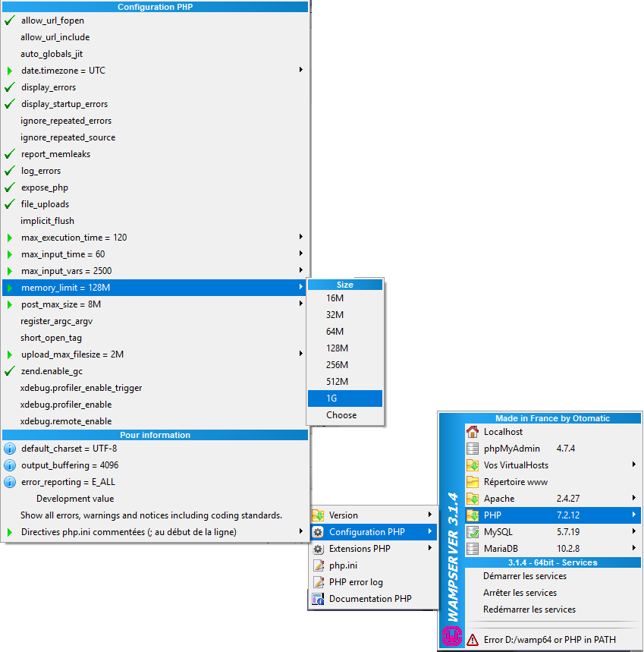Screen dimensions: 644x652
Task: Expand post_max_size = 8M submenu
Action: click(155, 304)
